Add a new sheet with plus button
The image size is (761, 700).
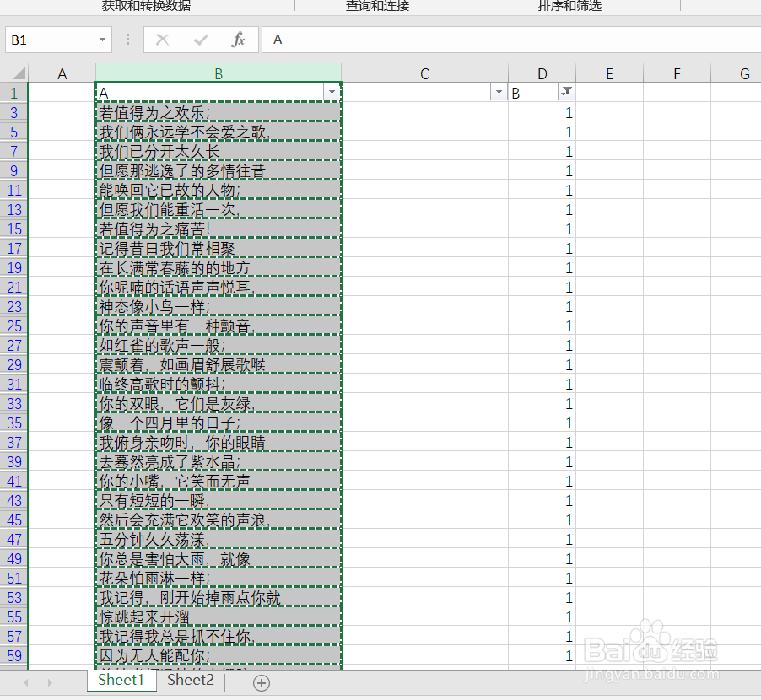(261, 683)
